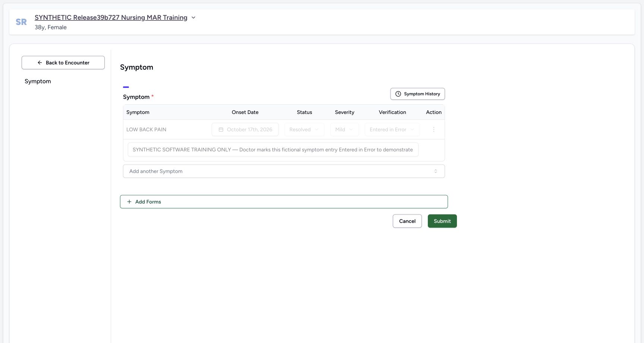Open the three-dot action menu for LOW BACK PAIN
The height and width of the screenshot is (343, 644).
433,130
